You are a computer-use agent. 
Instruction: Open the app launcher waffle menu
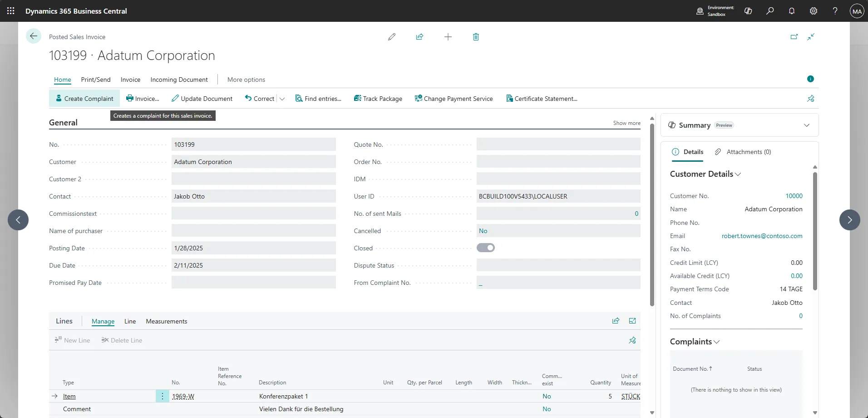[x=11, y=11]
